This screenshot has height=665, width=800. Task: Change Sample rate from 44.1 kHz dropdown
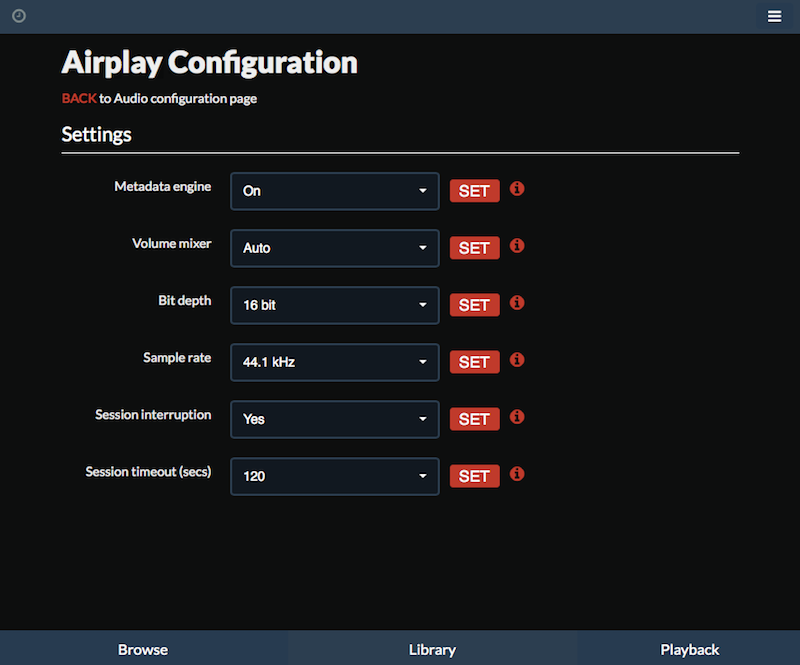tap(335, 363)
